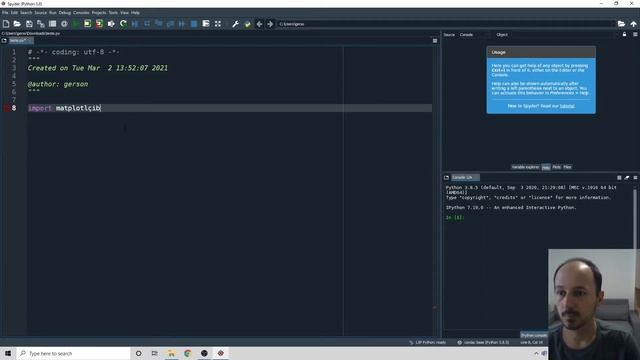Run selection or current line icon

111,24
